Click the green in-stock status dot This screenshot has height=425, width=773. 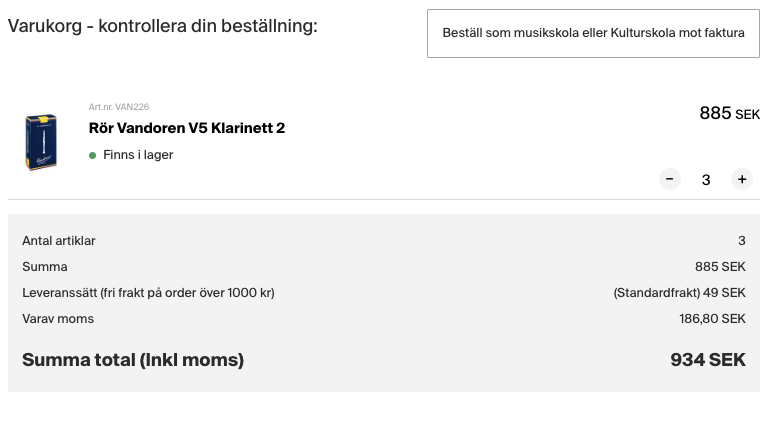[93, 155]
